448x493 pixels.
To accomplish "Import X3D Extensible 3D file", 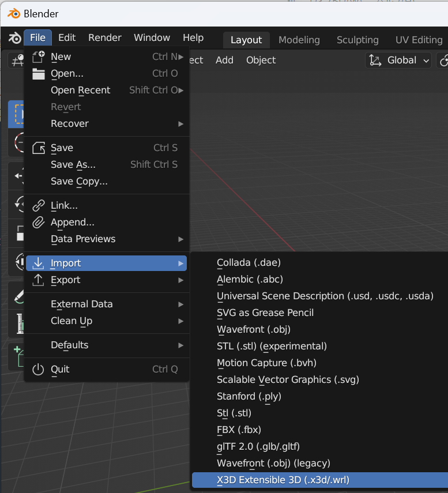I will pos(320,480).
